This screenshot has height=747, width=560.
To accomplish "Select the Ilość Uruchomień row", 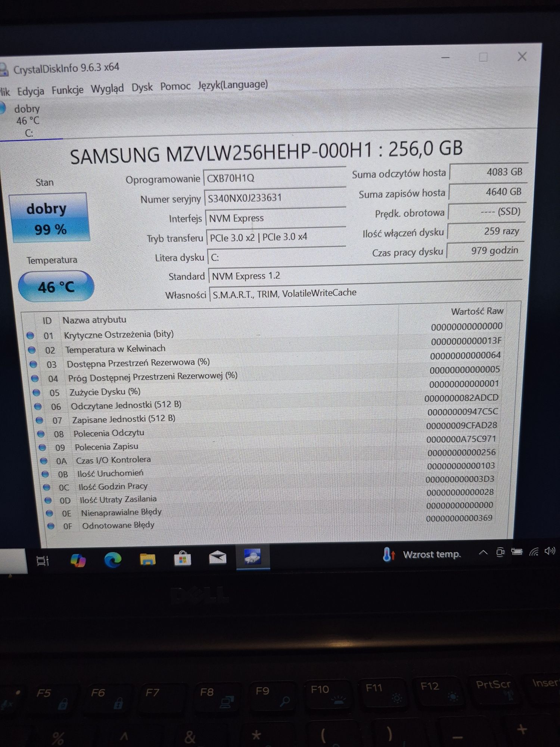I will pos(269,470).
